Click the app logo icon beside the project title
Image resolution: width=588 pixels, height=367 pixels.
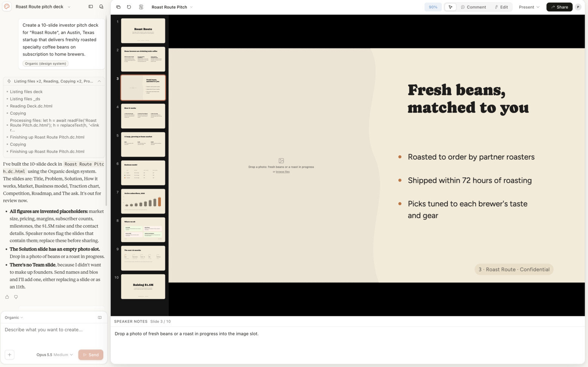pos(7,6)
